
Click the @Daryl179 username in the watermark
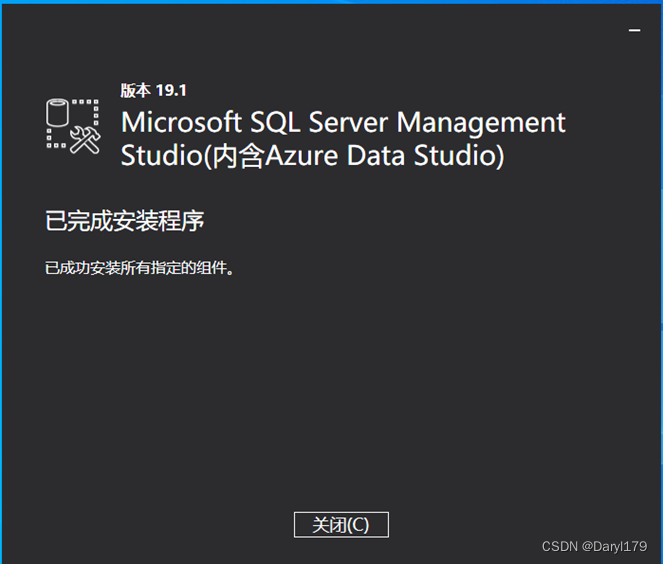[x=614, y=546]
